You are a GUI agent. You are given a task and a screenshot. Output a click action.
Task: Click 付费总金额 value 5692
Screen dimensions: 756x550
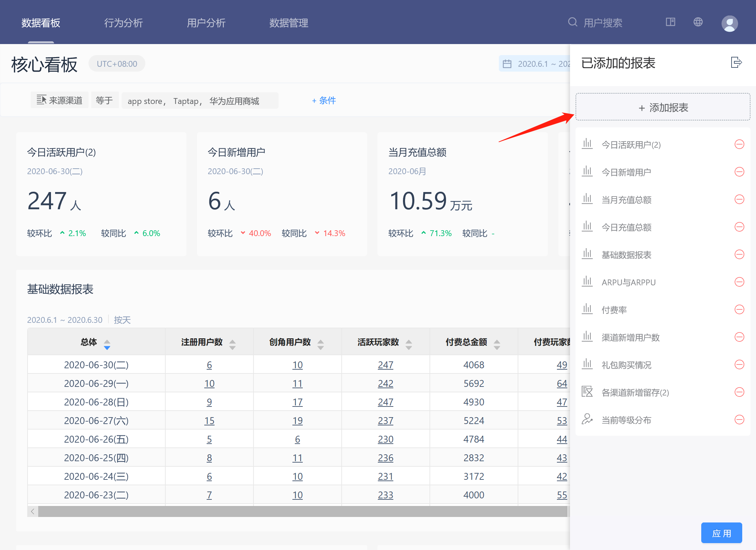474,383
